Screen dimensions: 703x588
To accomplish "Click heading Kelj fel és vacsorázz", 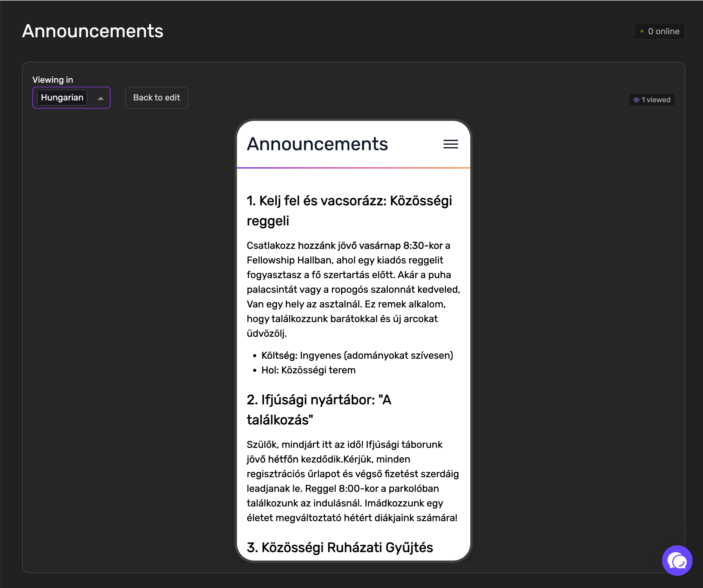I will [x=349, y=211].
